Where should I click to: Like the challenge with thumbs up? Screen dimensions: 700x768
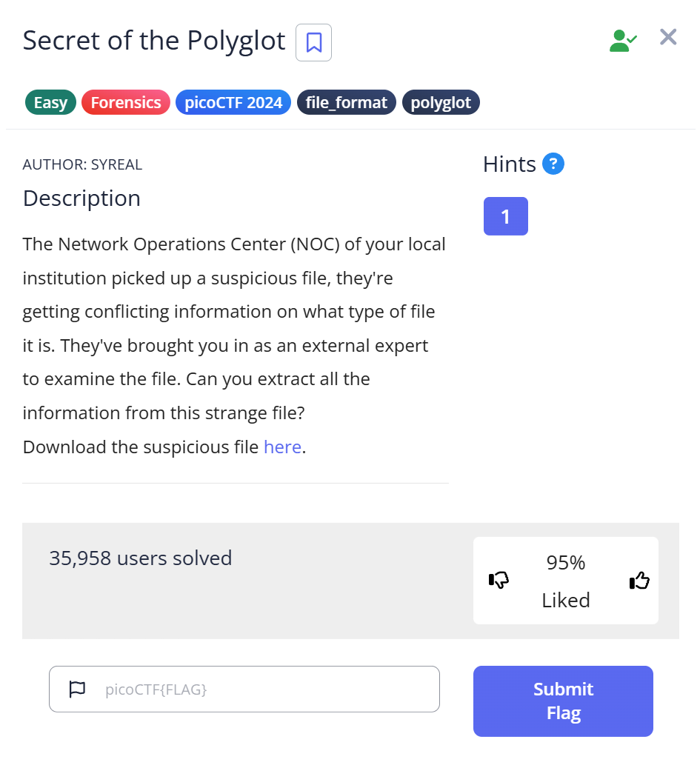pos(639,581)
